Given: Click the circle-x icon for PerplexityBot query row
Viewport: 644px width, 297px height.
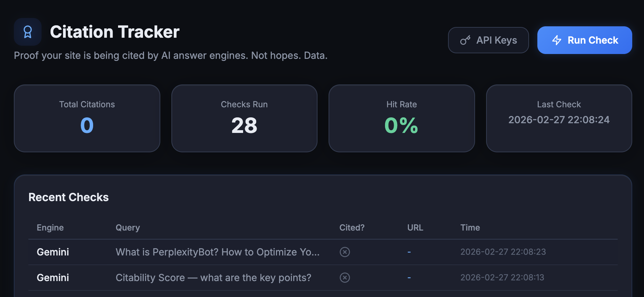Looking at the screenshot, I should pos(345,252).
